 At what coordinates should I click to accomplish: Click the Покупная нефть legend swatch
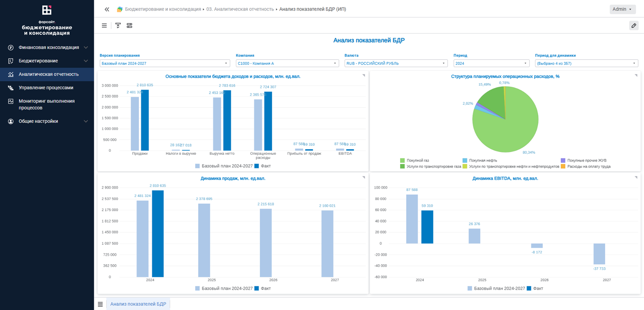(465, 160)
